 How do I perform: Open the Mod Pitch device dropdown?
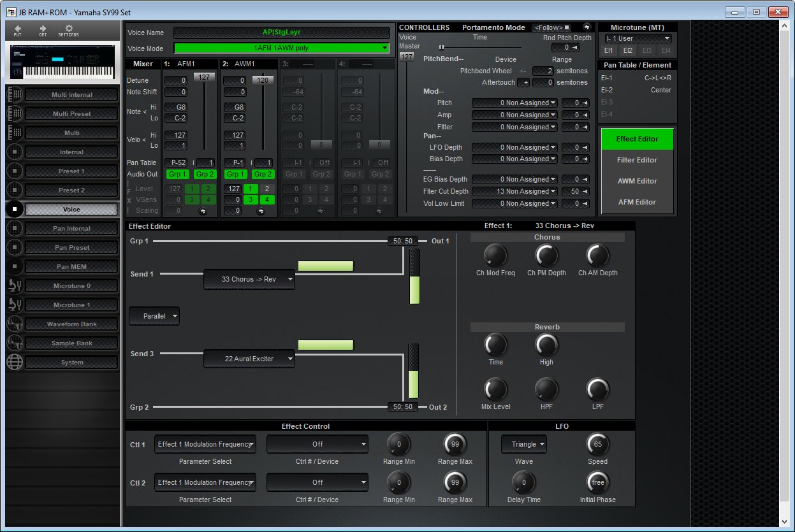click(x=515, y=103)
